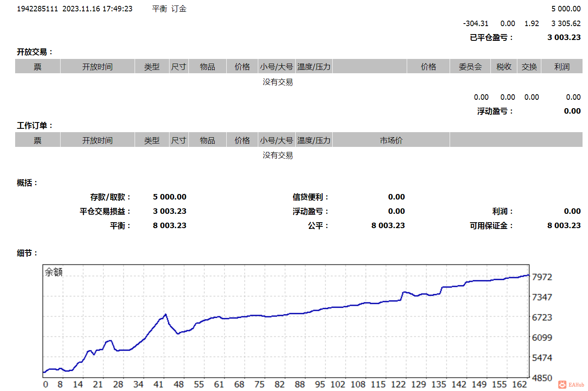
Task: Select the 1.92 value
Action: pyautogui.click(x=532, y=24)
